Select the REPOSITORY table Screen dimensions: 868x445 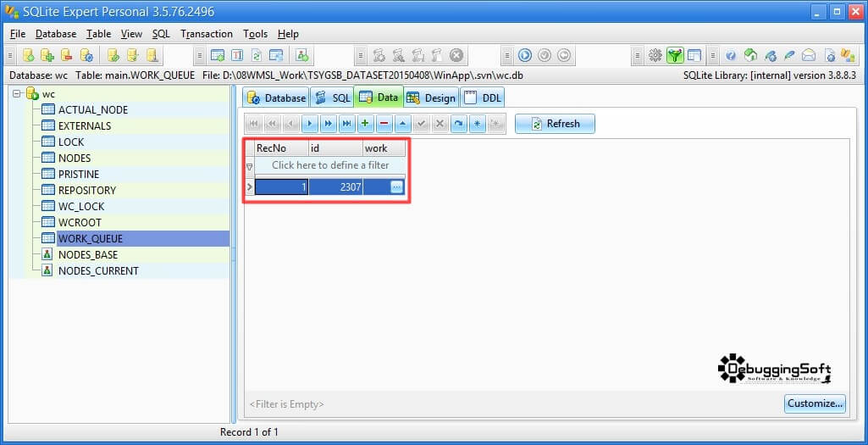pos(87,190)
